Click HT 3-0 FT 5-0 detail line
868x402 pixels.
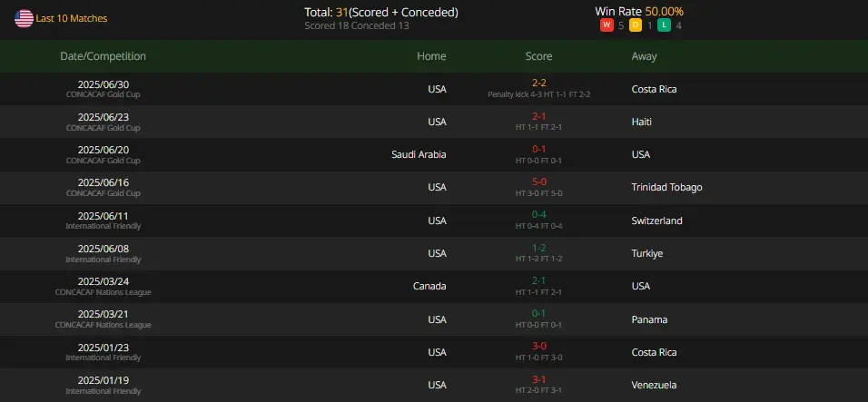pos(538,193)
